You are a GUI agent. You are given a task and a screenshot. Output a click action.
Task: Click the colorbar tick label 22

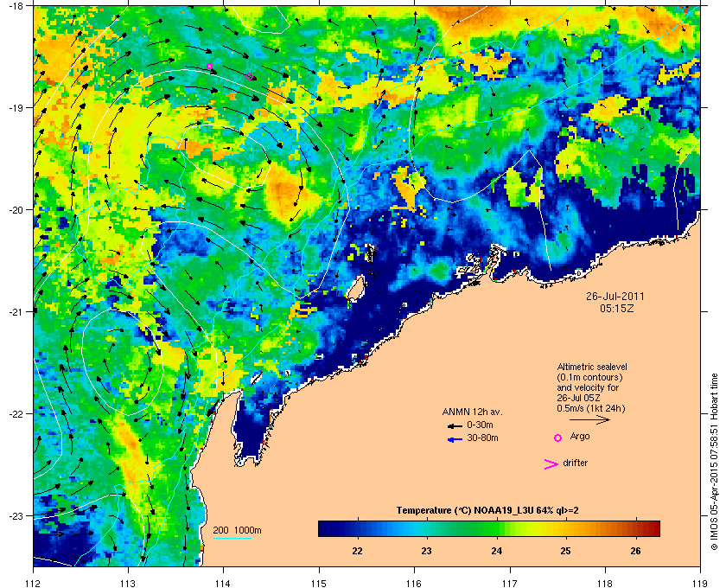(x=357, y=551)
